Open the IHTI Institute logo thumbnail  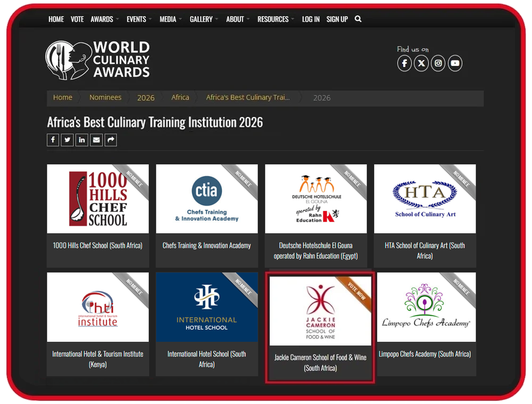[x=98, y=307]
